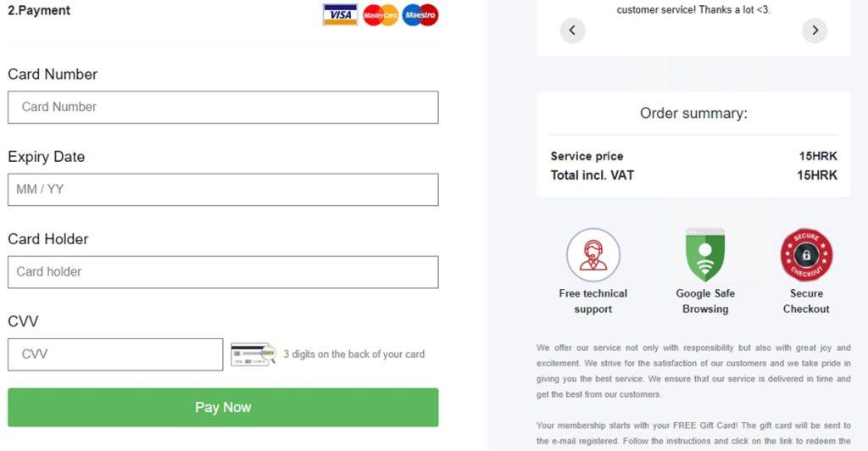Click the Service price row label
This screenshot has height=451, width=868.
[587, 156]
